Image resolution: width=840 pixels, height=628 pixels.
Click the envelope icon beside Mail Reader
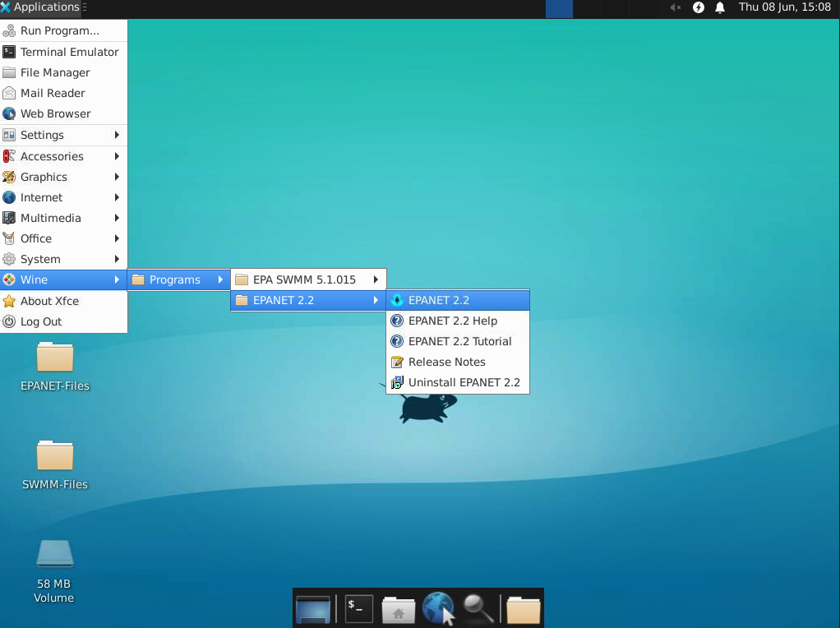coord(9,93)
